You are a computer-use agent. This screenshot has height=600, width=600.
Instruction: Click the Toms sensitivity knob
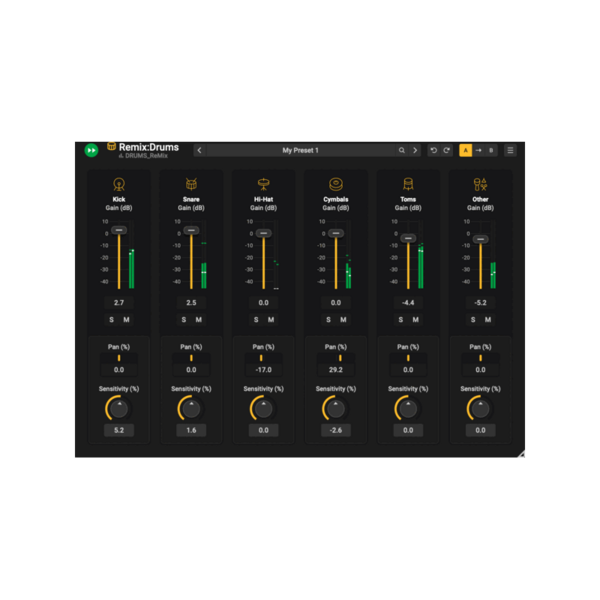(x=408, y=408)
